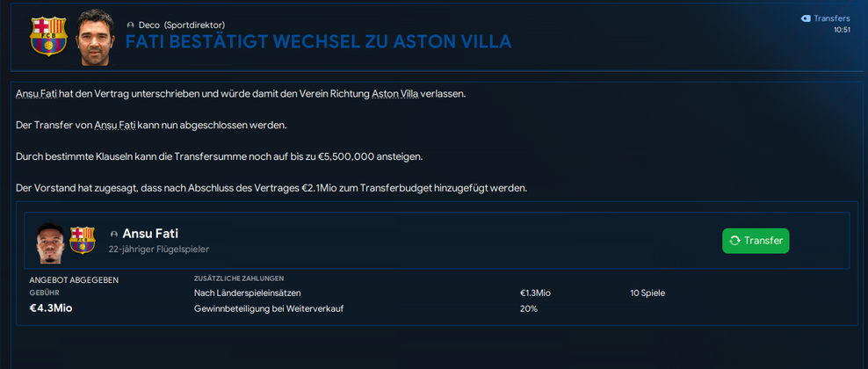Click person icon beside Ansu Fati card name

tap(114, 234)
